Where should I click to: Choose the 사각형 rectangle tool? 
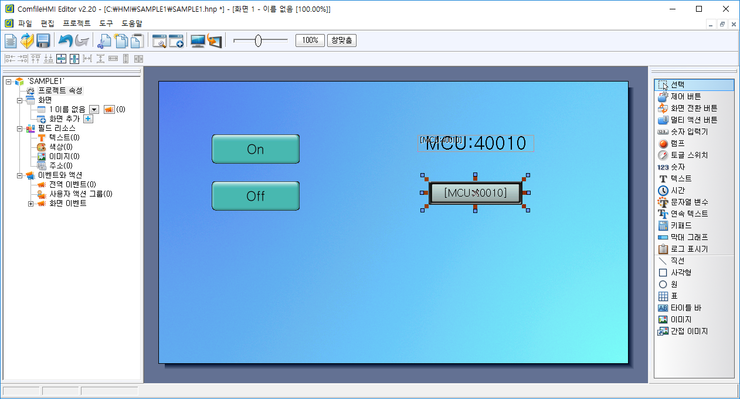point(694,272)
